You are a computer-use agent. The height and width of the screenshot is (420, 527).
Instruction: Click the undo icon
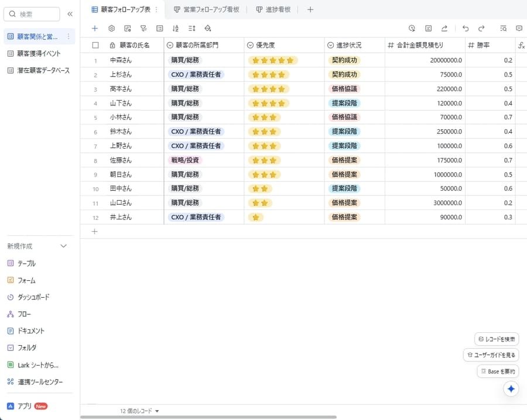tap(464, 28)
